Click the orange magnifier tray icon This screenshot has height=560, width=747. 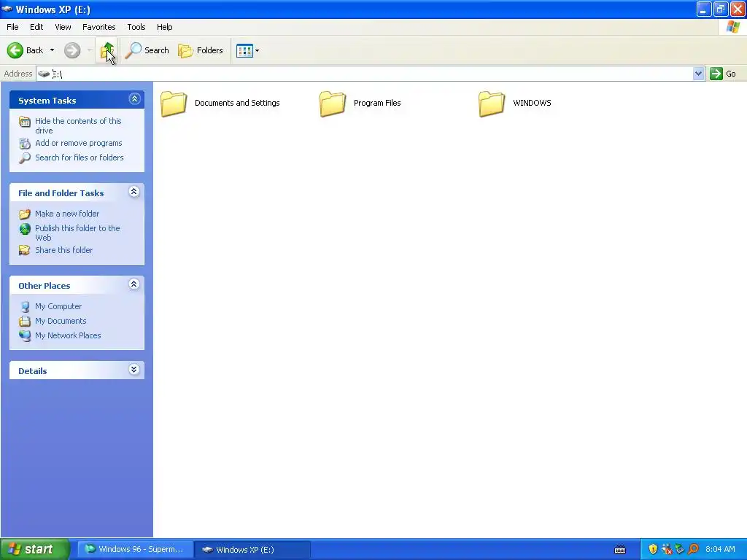pos(693,550)
